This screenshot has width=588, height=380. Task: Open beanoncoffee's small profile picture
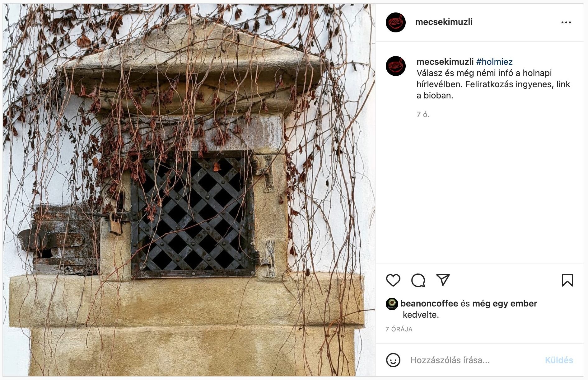[x=392, y=304]
